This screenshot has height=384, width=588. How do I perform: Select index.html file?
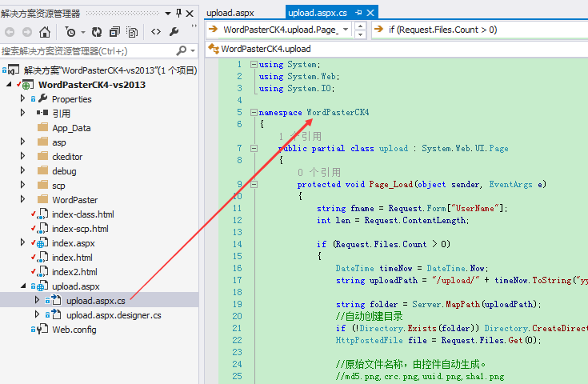(x=72, y=258)
